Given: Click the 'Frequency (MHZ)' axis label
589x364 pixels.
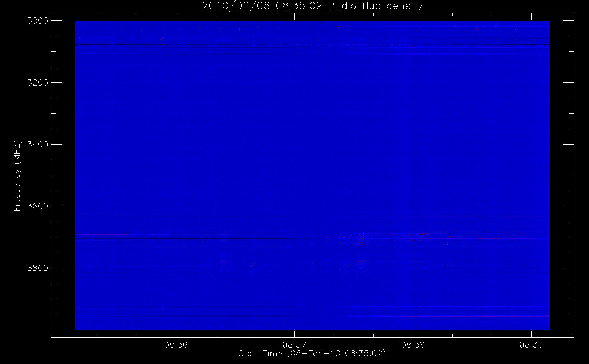Looking at the screenshot, I should coord(17,175).
